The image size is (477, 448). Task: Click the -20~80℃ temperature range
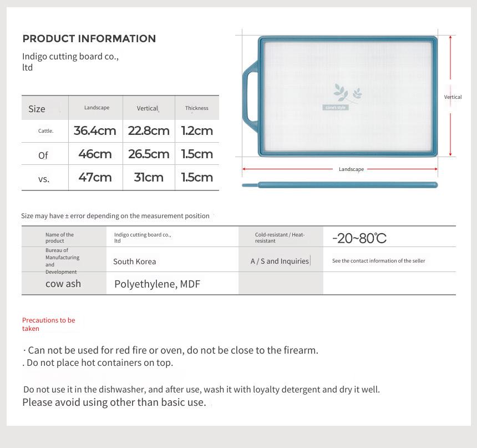coord(359,238)
